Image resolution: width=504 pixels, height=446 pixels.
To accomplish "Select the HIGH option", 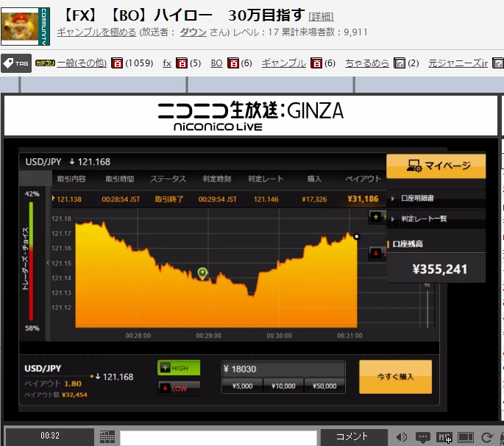I will [179, 368].
